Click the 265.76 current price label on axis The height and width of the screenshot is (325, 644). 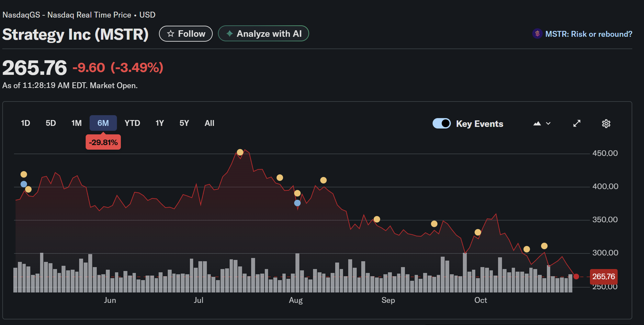pos(603,277)
